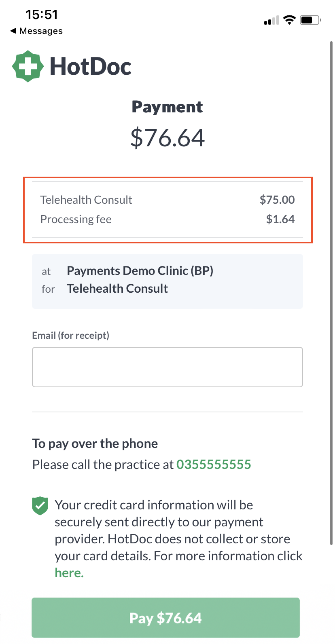This screenshot has height=644, width=335.
Task: Click inside the Email for receipt field
Action: click(x=167, y=367)
